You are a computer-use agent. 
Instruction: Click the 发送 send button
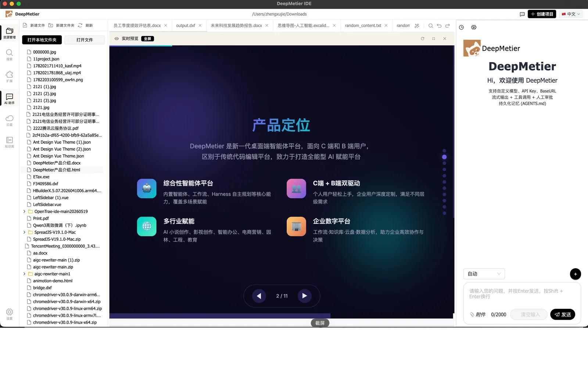(563, 314)
